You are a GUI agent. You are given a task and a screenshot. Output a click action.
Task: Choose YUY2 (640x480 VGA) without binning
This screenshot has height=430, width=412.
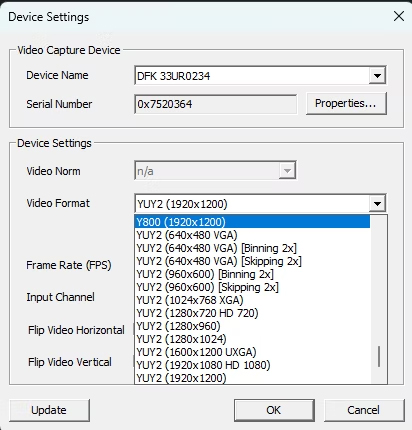[252, 235]
